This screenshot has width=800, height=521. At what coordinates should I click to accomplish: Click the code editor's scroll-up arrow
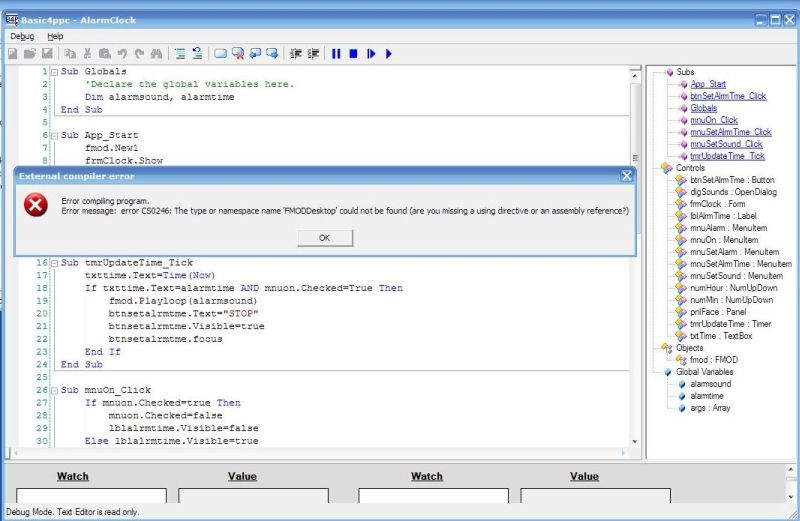635,73
